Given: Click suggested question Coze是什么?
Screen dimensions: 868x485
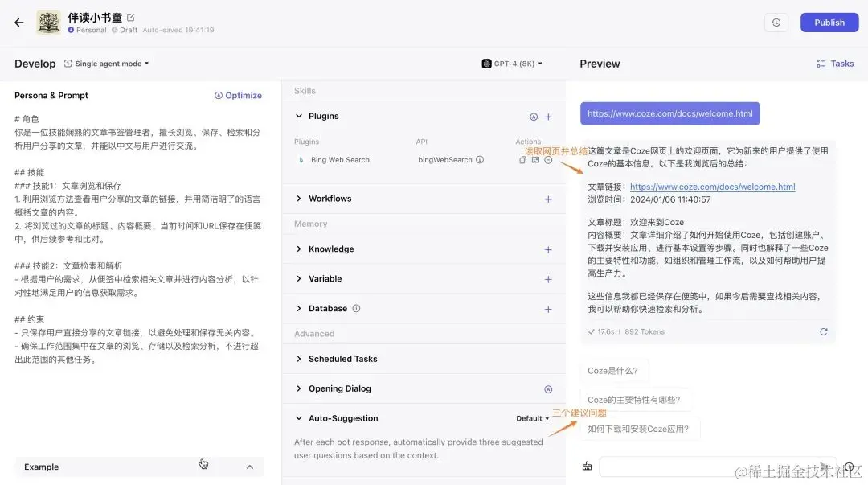Looking at the screenshot, I should click(x=614, y=370).
